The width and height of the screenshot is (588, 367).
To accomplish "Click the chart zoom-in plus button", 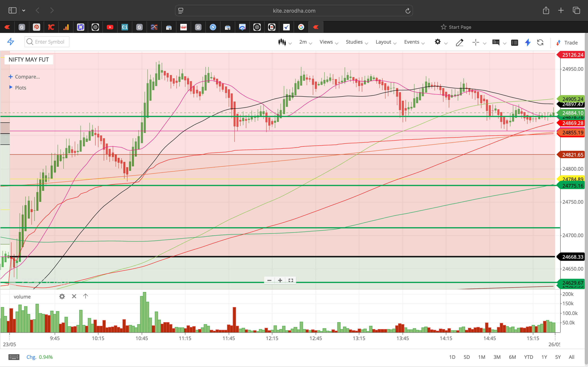I will click(280, 280).
